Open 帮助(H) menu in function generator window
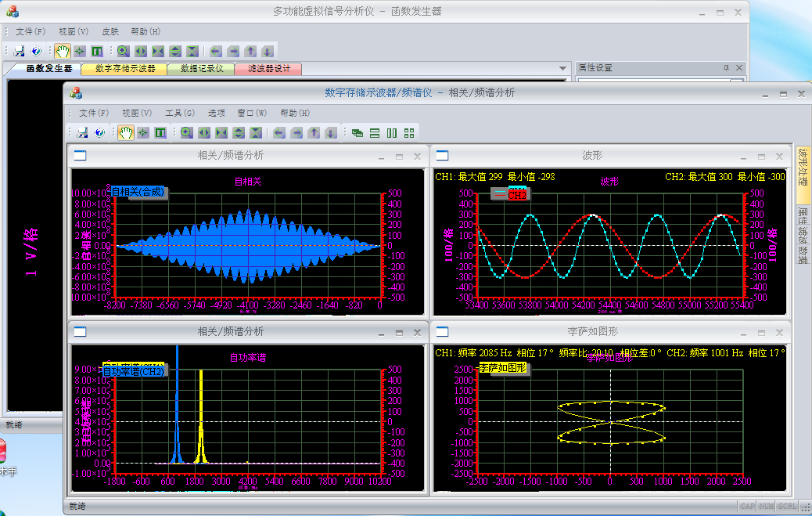This screenshot has height=516, width=812. coord(146,31)
